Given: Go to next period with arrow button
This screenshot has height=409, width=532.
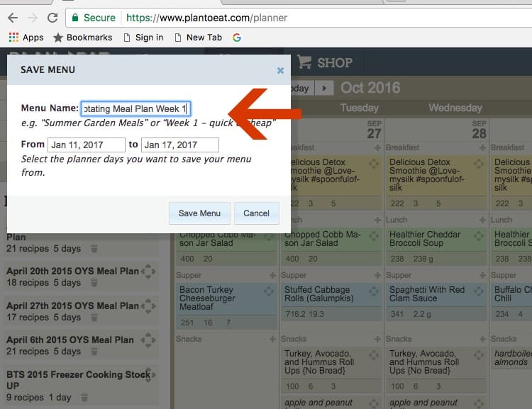Looking at the screenshot, I should (324, 88).
